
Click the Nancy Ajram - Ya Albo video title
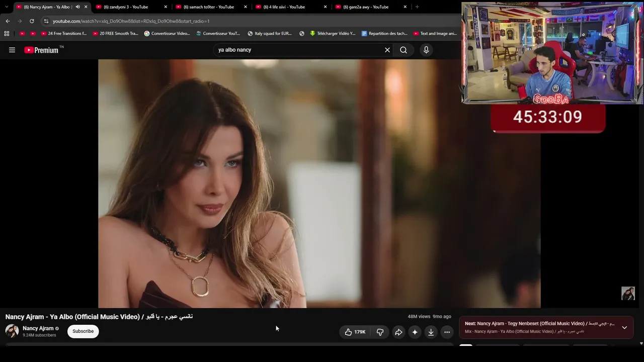pos(99,317)
